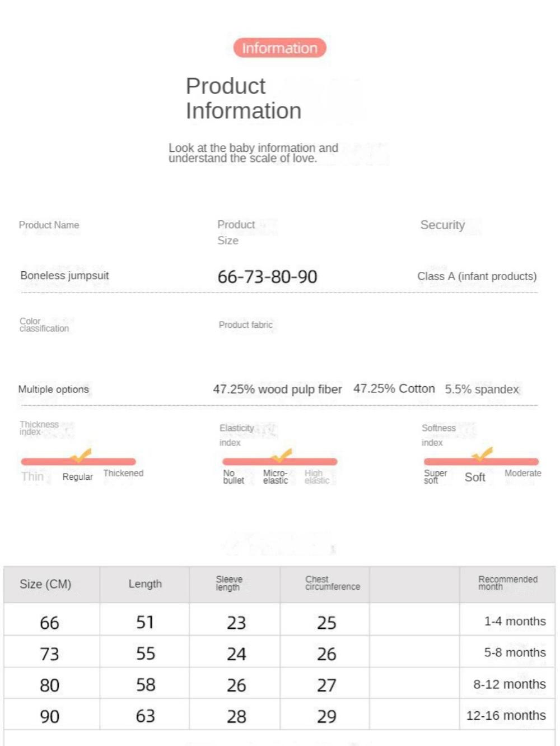Select the 12-16 months cell
The image size is (560, 746).
tap(506, 715)
